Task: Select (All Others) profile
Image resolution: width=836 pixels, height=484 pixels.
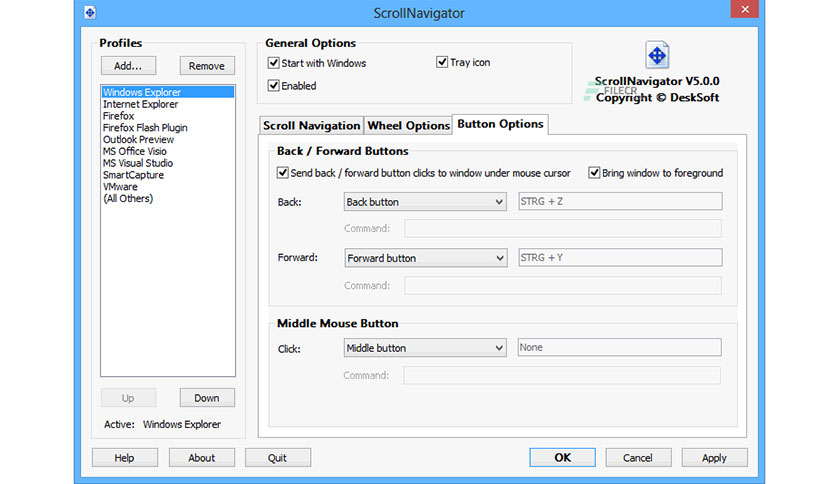Action: pyautogui.click(x=167, y=198)
